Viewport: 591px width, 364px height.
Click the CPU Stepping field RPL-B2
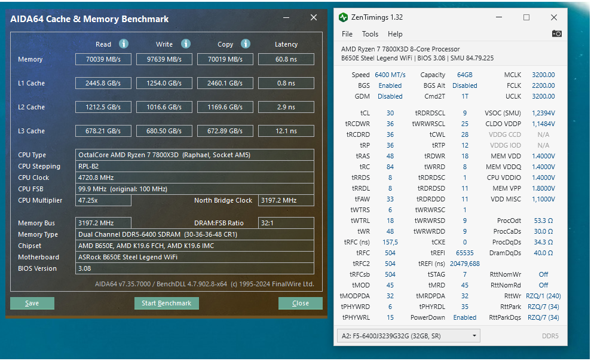(x=194, y=166)
